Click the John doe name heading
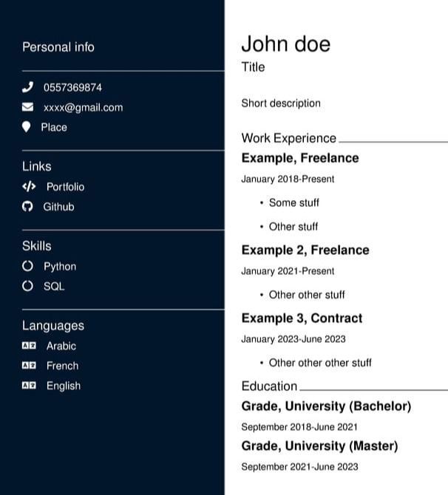448x495 pixels. [285, 44]
